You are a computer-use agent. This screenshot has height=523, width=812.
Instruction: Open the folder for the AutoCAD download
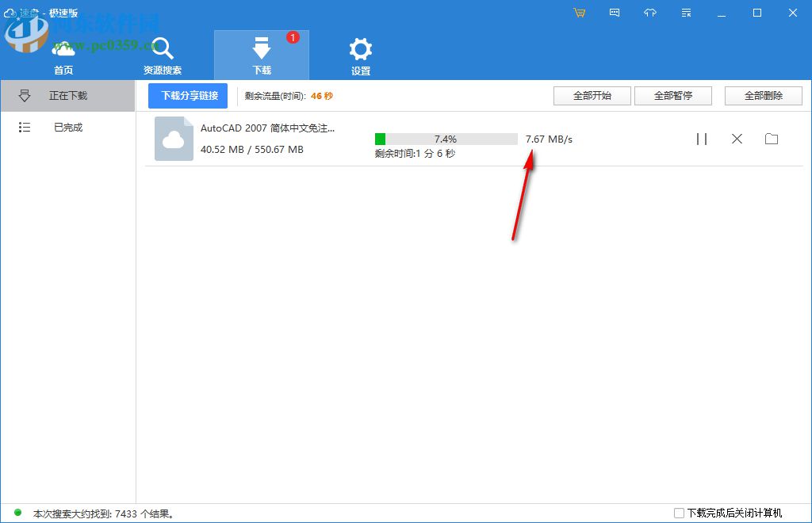point(772,139)
